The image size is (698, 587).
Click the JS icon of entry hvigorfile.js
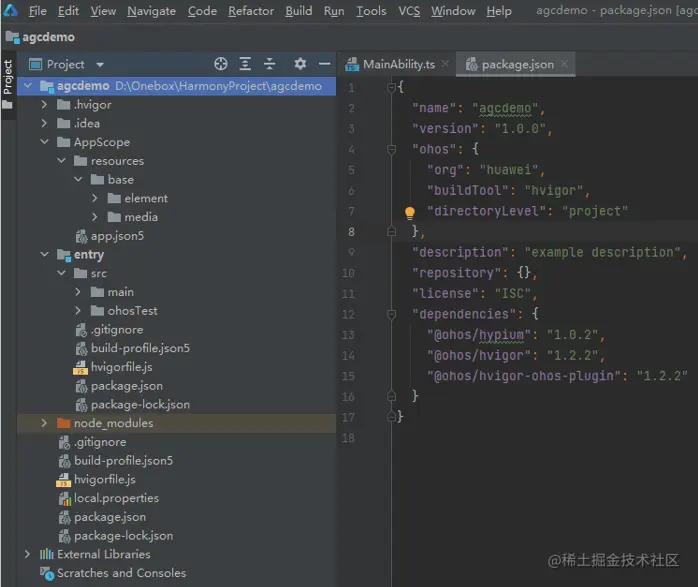pos(80,368)
